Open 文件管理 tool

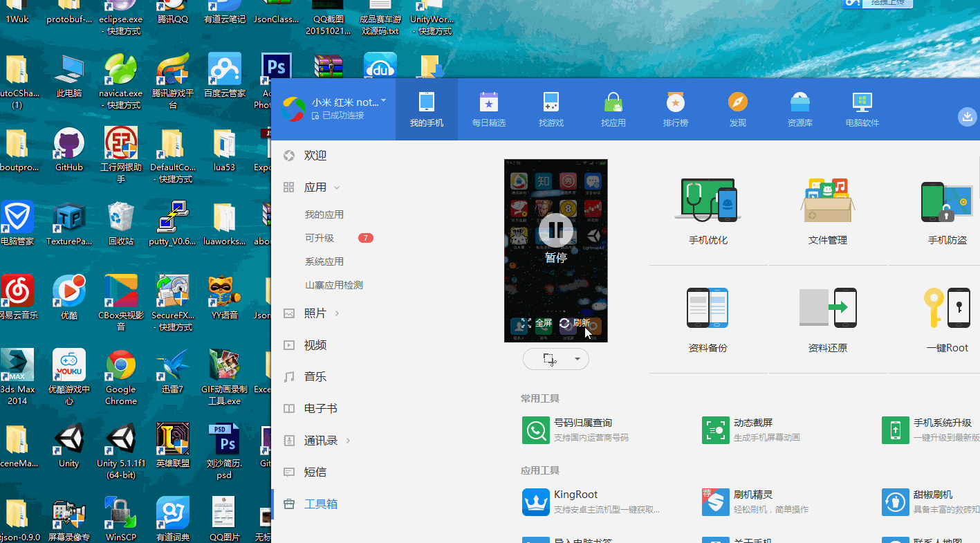pyautogui.click(x=828, y=211)
